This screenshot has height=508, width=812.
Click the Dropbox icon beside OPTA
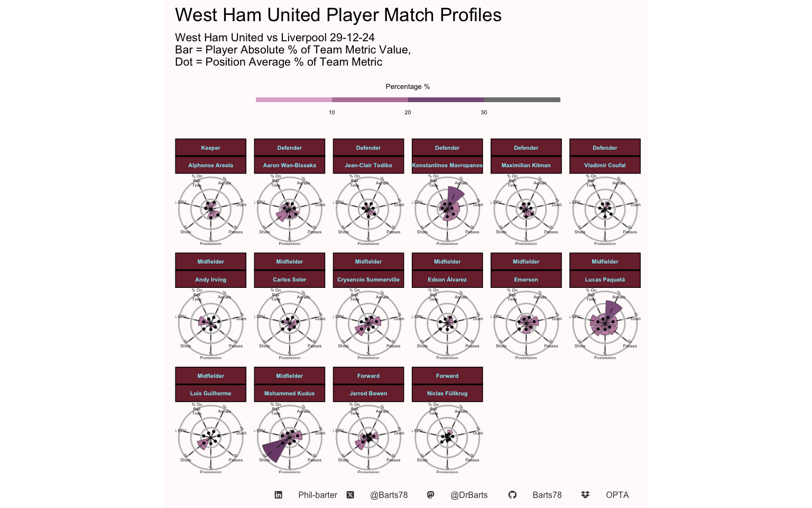(x=585, y=495)
